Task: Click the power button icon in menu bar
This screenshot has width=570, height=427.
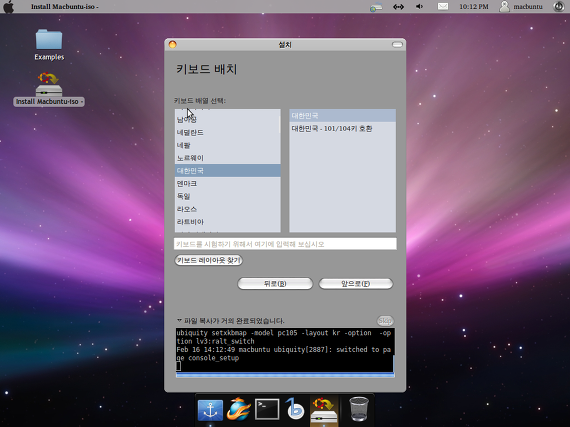Action: [x=559, y=7]
